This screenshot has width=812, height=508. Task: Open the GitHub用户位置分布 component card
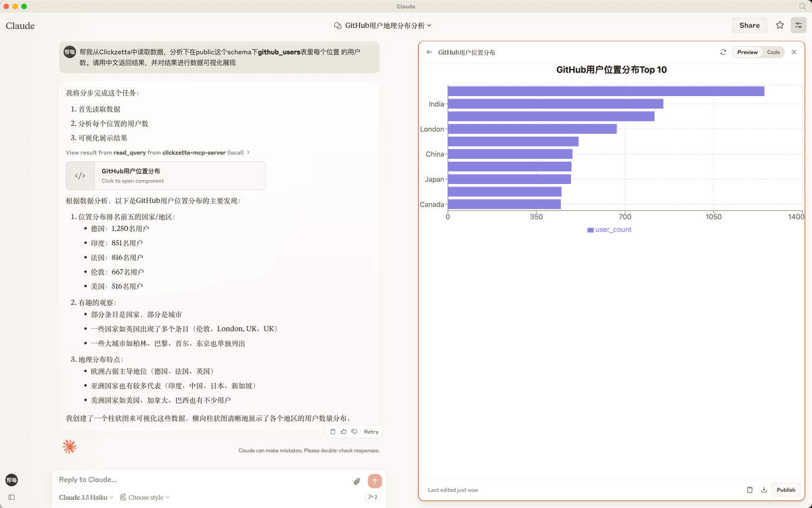coord(166,176)
